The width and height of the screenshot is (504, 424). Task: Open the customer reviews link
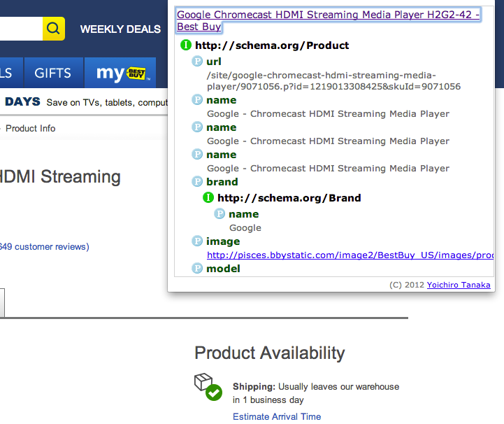[x=44, y=247]
